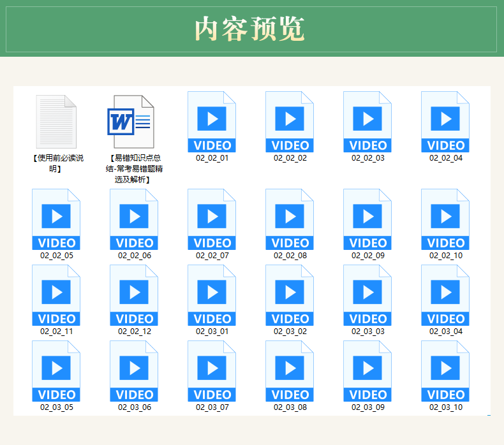
Task: Click the file name label 02_02_03
Action: 367,158
